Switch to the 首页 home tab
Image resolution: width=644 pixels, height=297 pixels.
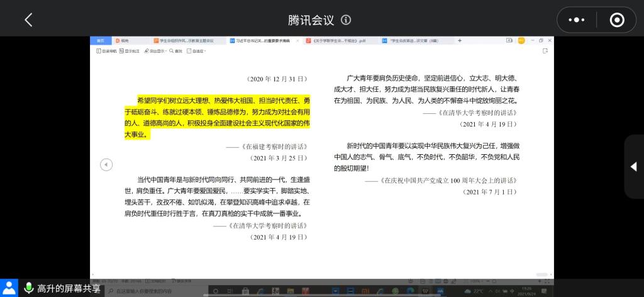coord(100,40)
